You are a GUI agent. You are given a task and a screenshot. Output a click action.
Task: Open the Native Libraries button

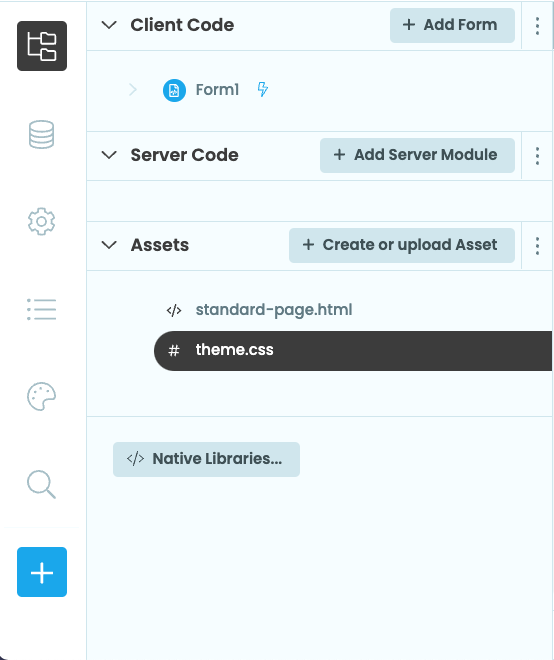coord(206,459)
